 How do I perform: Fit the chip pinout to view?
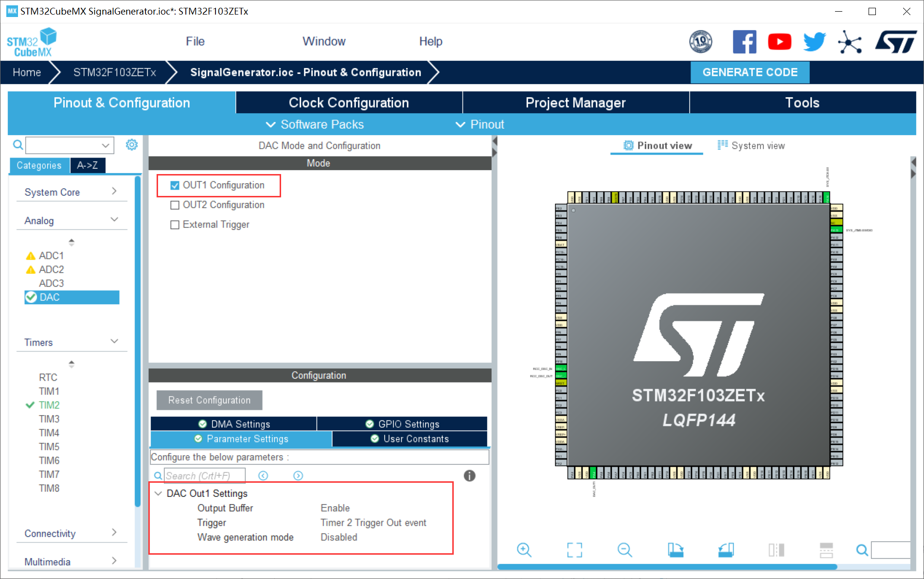tap(574, 550)
